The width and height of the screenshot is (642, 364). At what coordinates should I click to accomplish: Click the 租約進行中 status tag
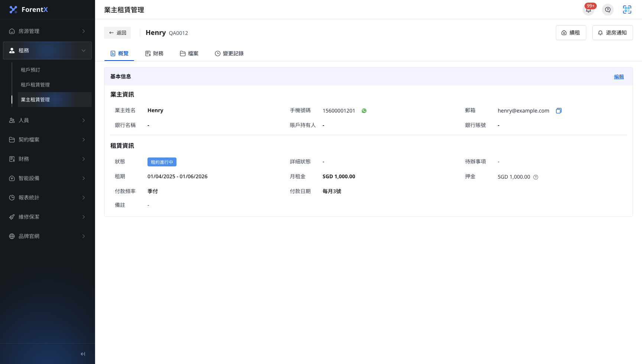click(162, 162)
